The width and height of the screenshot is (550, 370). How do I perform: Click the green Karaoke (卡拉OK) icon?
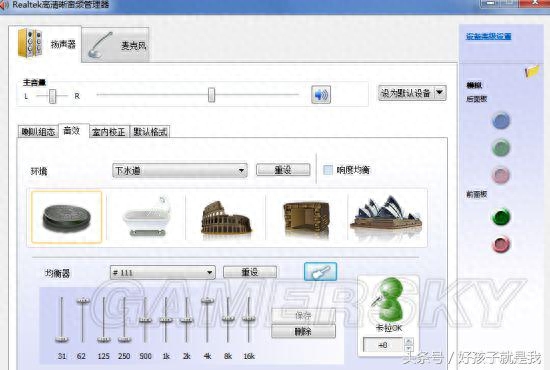tap(389, 299)
